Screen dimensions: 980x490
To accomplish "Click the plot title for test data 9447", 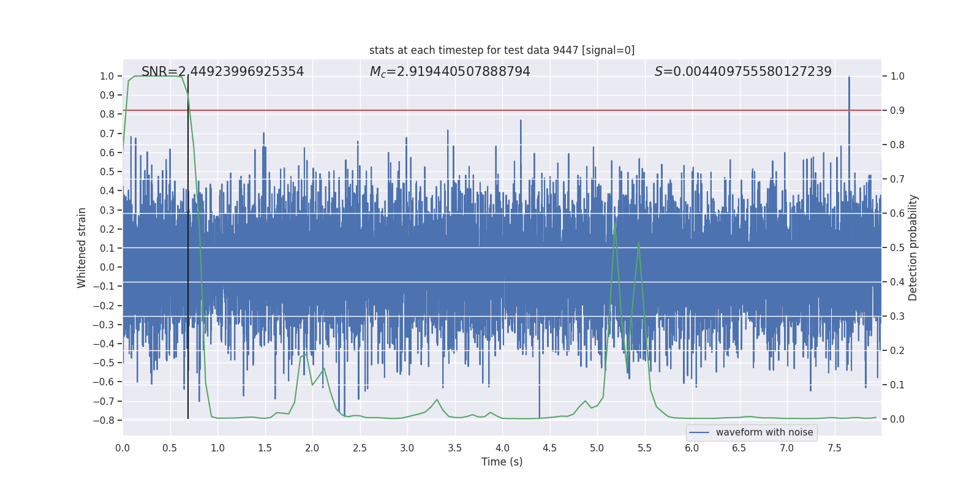I will click(502, 50).
